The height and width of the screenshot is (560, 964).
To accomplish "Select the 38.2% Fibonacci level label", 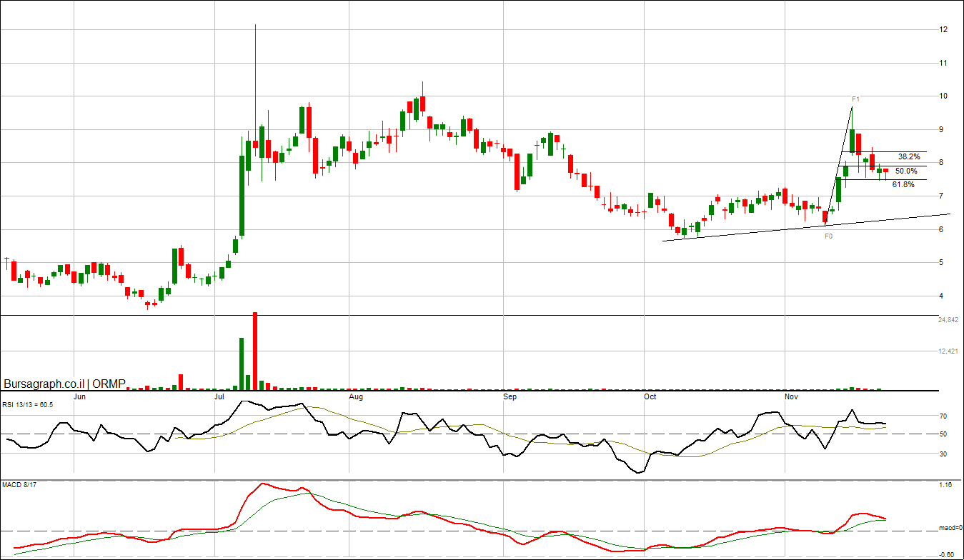I will tap(908, 156).
